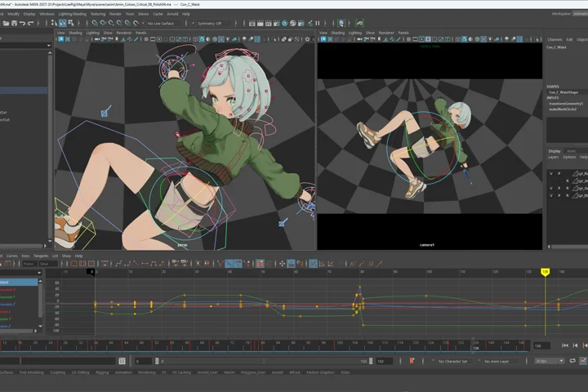Open the Windows menu in the main menu bar
This screenshot has height=392, width=588.
[x=47, y=14]
